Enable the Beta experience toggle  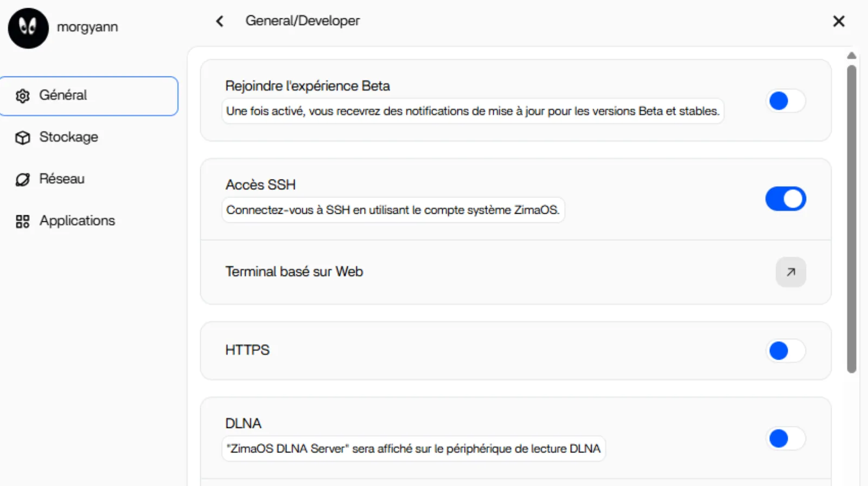(786, 101)
